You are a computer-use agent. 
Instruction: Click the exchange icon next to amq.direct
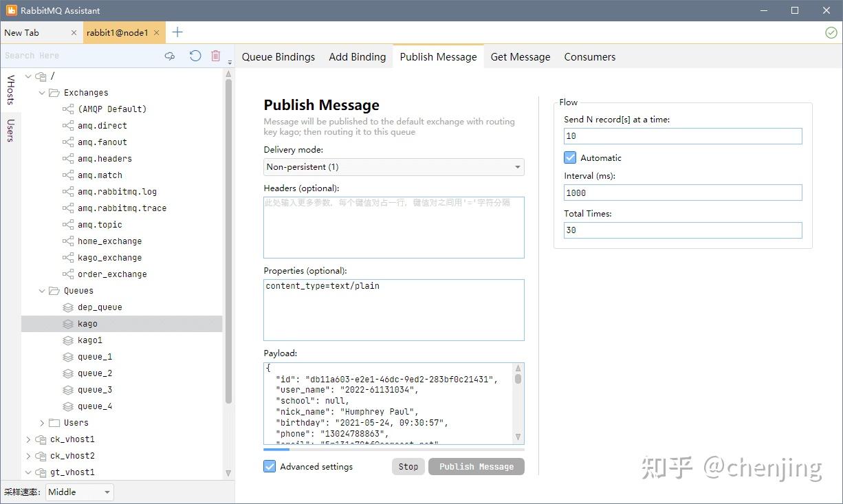67,126
